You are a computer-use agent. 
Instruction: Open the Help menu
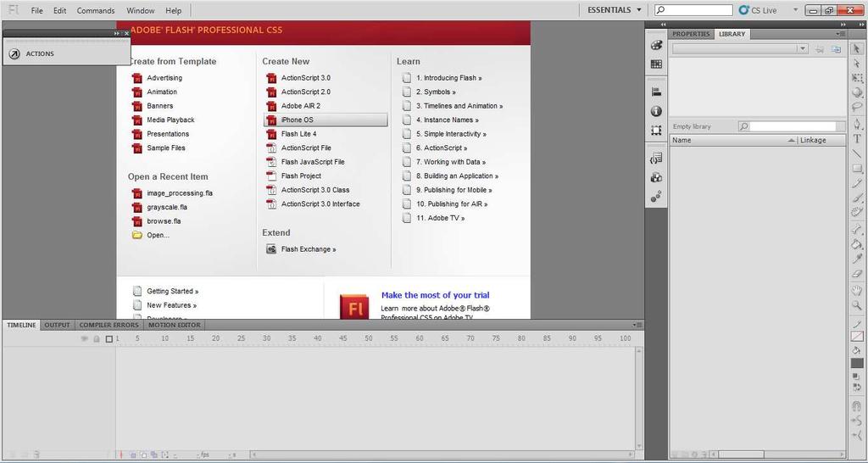point(173,10)
